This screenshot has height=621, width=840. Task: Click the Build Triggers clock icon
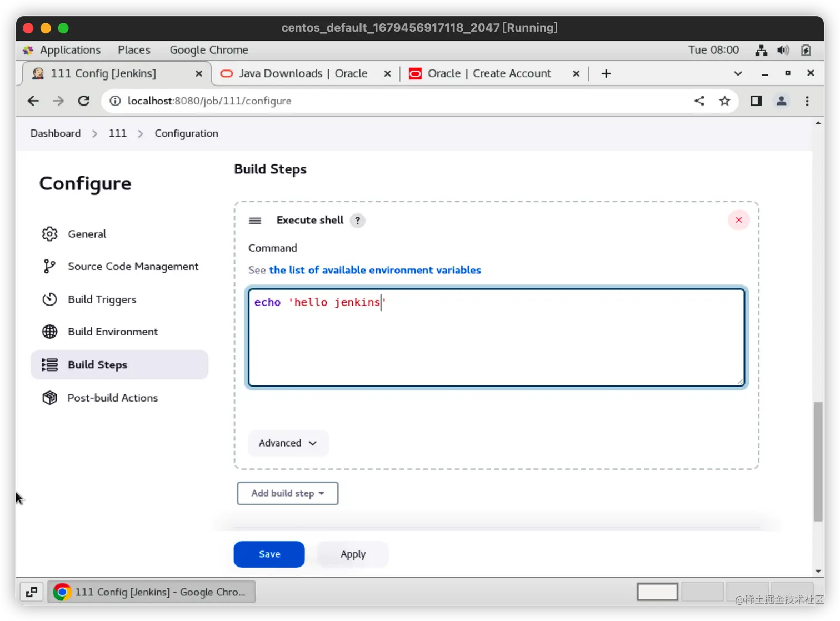tap(49, 299)
